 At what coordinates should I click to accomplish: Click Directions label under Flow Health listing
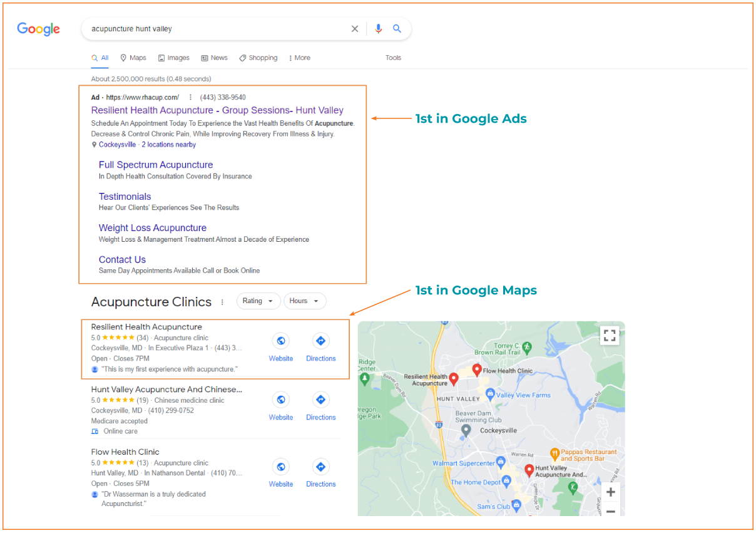point(321,484)
